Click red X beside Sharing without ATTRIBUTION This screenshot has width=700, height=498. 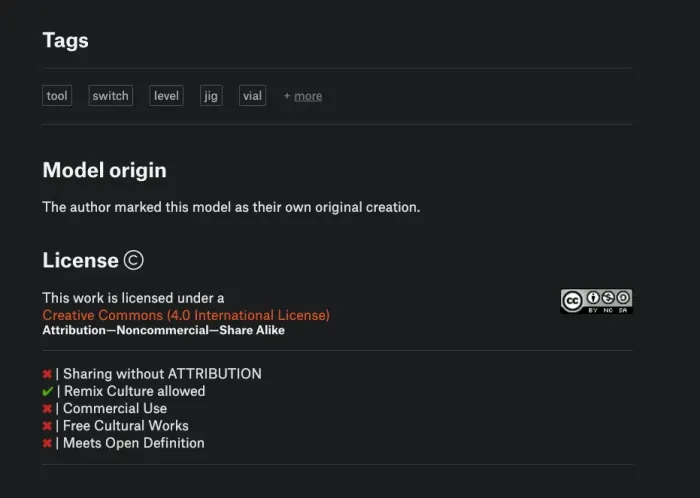[x=47, y=374]
